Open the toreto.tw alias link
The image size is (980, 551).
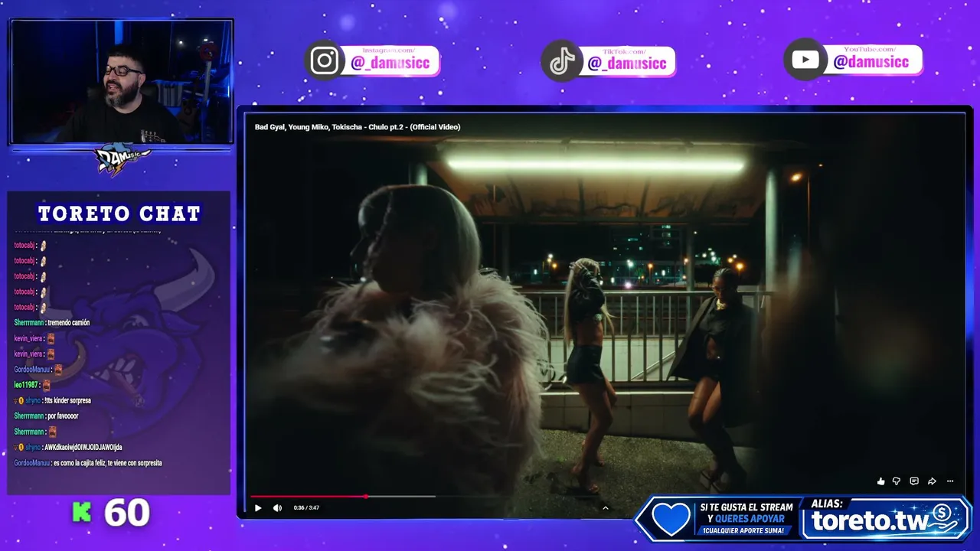click(871, 522)
